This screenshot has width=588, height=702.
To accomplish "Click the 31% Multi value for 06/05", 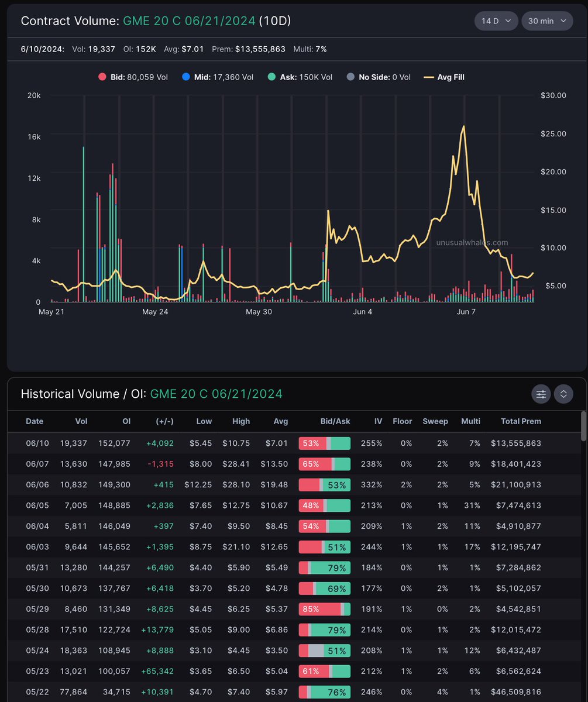I will coord(472,505).
